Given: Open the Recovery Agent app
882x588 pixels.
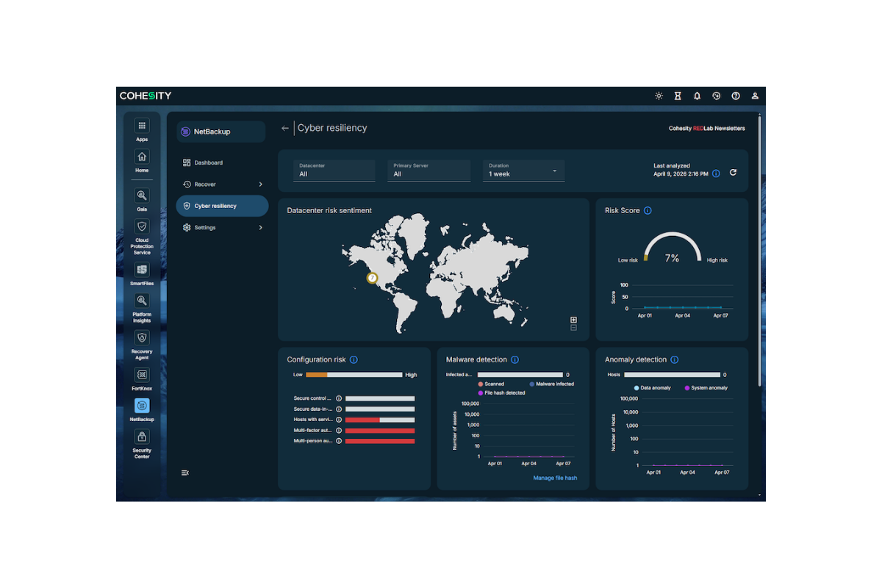Looking at the screenshot, I should [x=142, y=338].
